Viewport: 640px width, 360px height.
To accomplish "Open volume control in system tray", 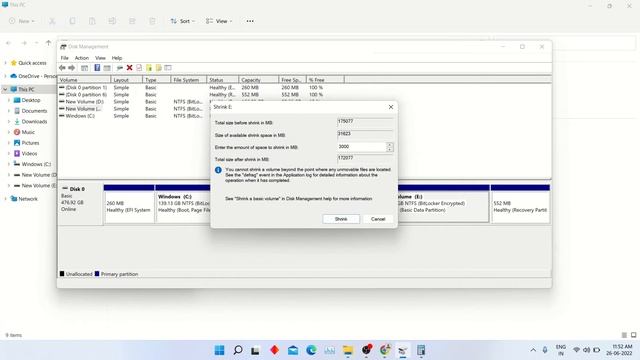I will [x=587, y=350].
